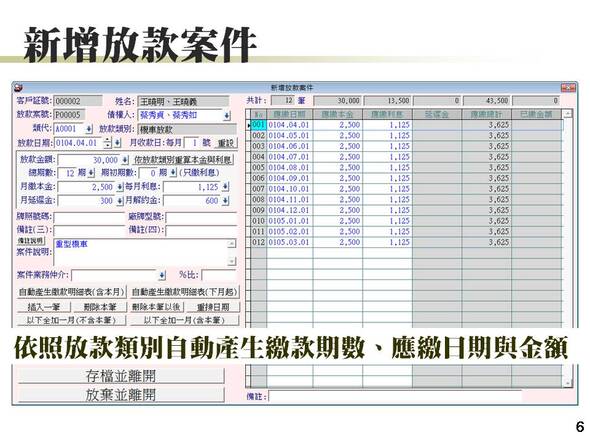Select row 002 dated 0104.05.01
The width and height of the screenshot is (590, 443).
[x=407, y=135]
